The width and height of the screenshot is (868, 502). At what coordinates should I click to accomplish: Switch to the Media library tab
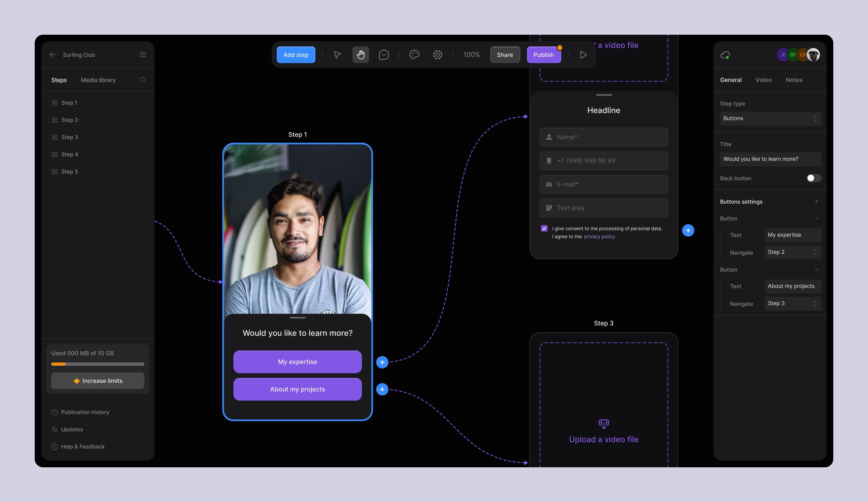point(98,80)
